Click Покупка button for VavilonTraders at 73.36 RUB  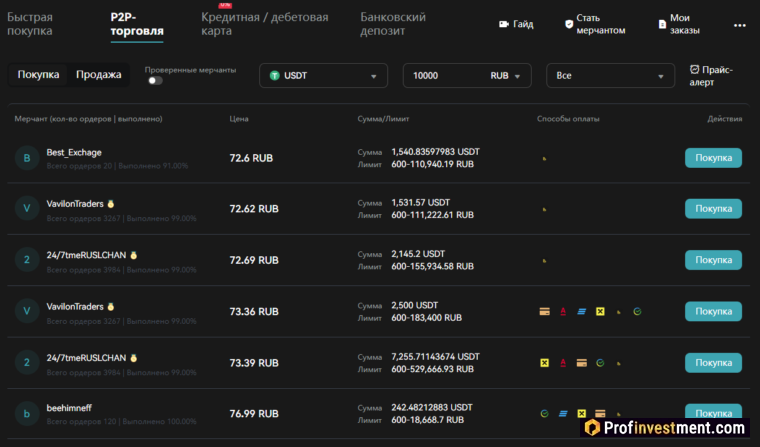(x=713, y=311)
